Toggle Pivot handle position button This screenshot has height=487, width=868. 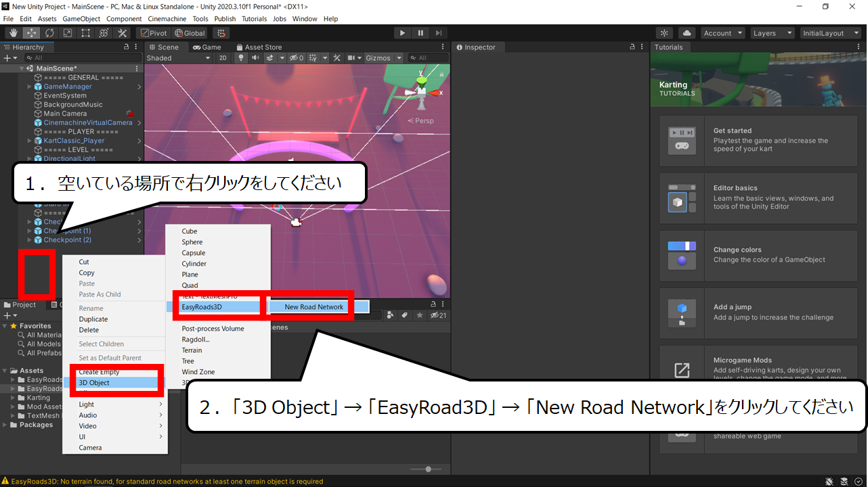point(153,33)
